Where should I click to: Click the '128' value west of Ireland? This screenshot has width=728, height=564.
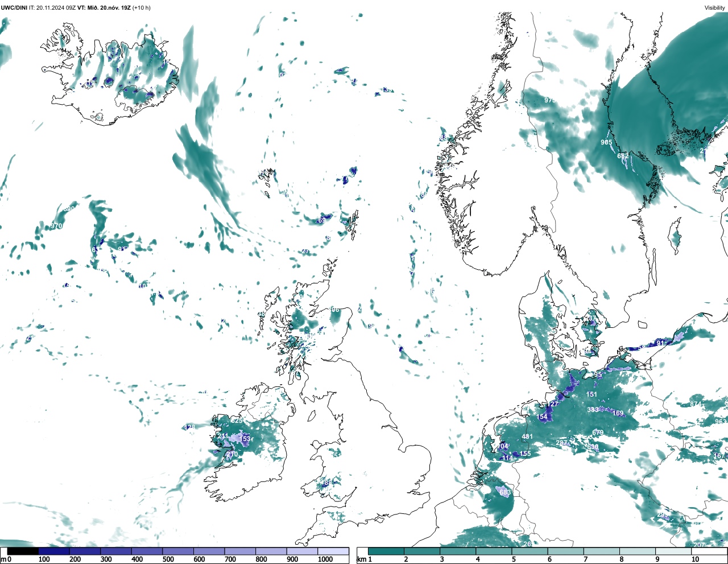click(189, 427)
